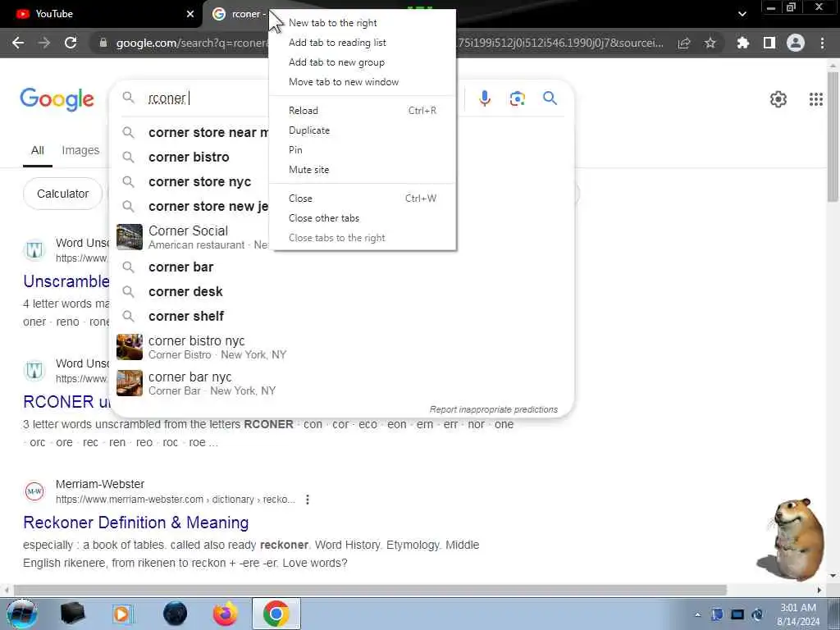Open the Extensions puzzle icon
The image size is (840, 630).
tap(743, 43)
